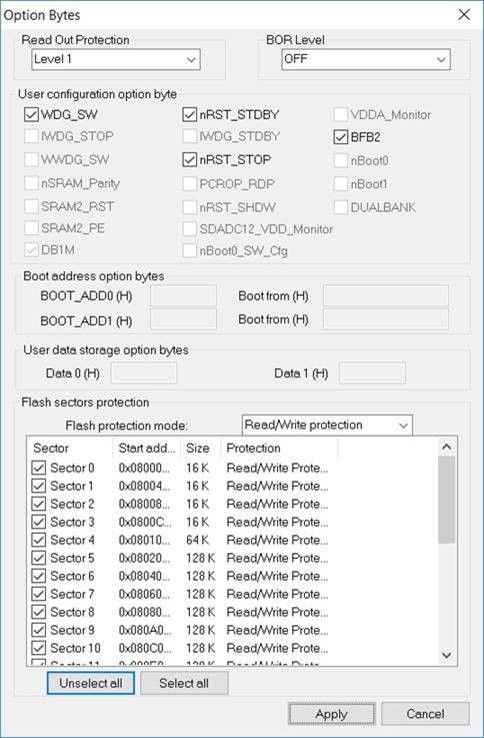Open the Flash protection mode dropdown
Image resolution: width=484 pixels, height=738 pixels.
[x=327, y=425]
